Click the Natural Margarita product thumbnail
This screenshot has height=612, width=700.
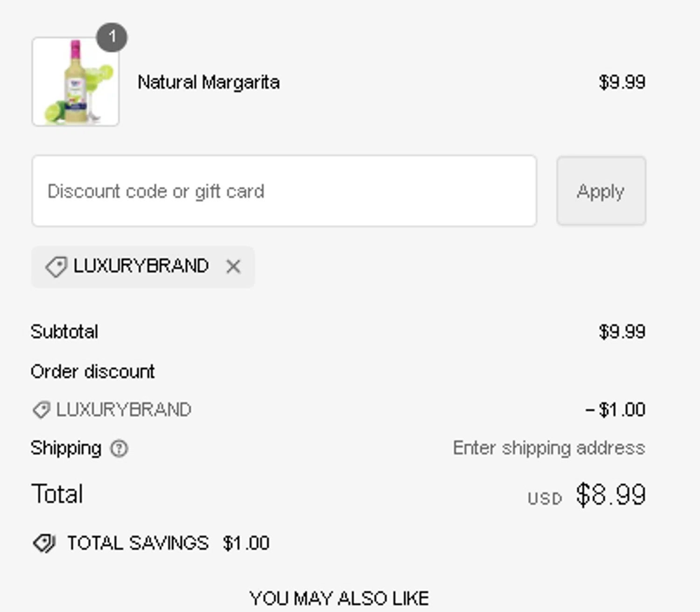pyautogui.click(x=76, y=82)
